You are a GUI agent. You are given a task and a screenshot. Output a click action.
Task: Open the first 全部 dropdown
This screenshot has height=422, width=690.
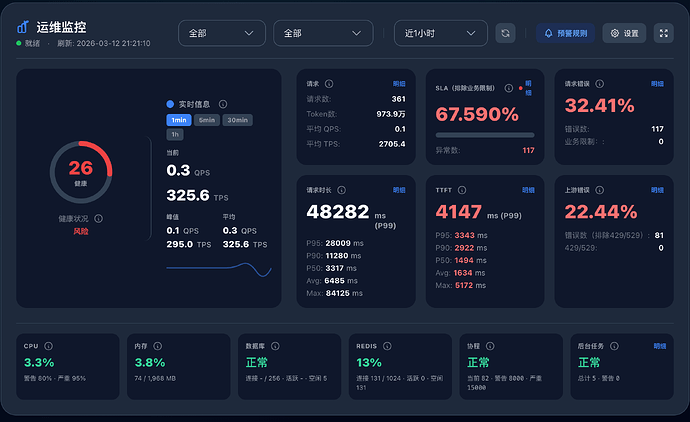[x=222, y=33]
